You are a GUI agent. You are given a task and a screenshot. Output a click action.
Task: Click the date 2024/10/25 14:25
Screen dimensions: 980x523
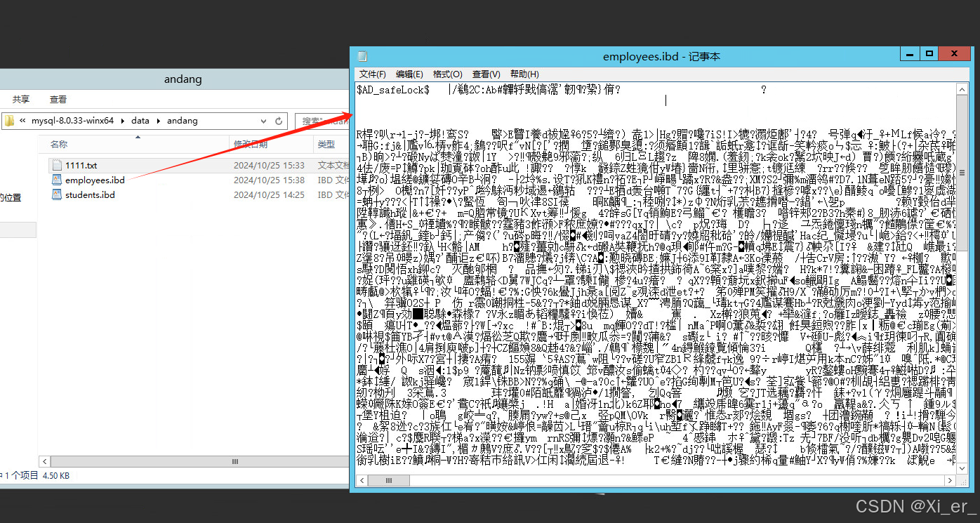269,194
